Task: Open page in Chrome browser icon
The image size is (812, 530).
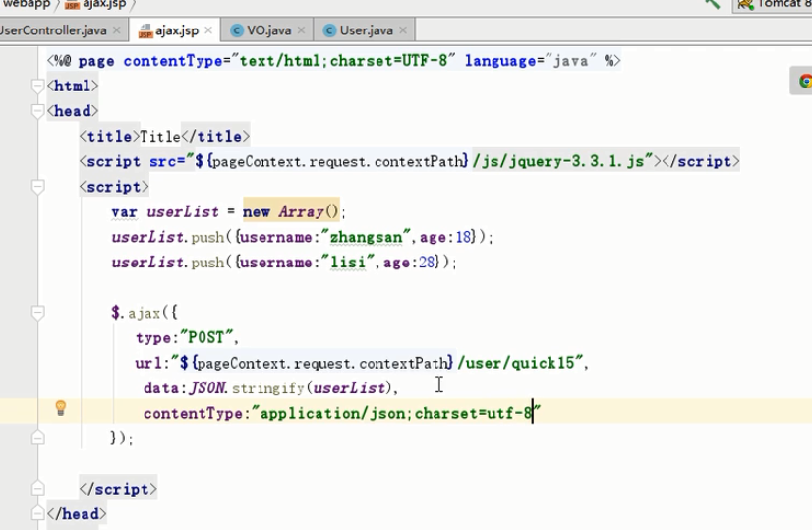Action: (805, 81)
